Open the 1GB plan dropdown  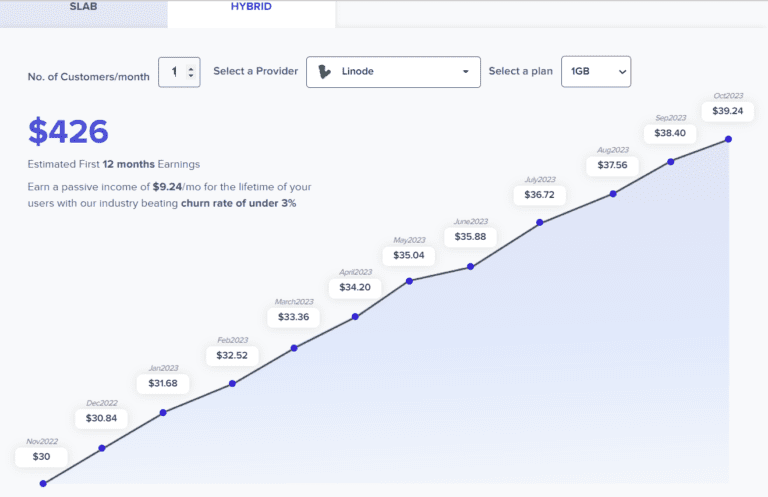[596, 72]
